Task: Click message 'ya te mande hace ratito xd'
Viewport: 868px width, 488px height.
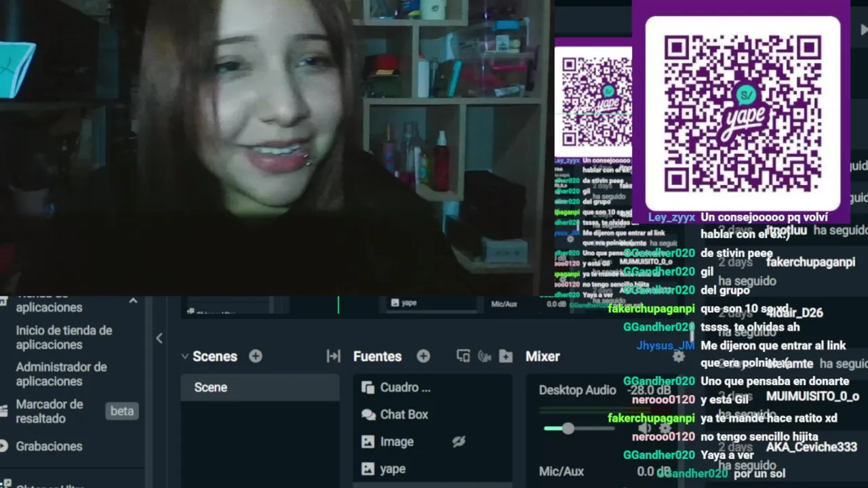Action: pyautogui.click(x=769, y=418)
